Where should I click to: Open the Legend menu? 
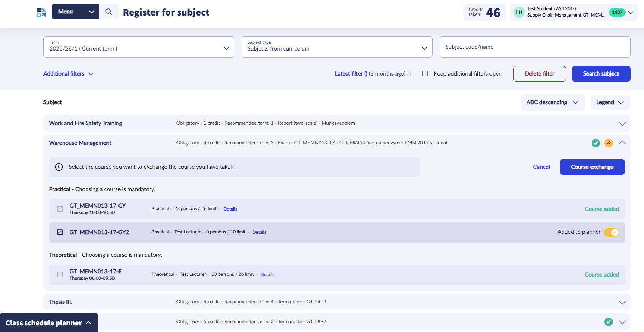pyautogui.click(x=610, y=102)
